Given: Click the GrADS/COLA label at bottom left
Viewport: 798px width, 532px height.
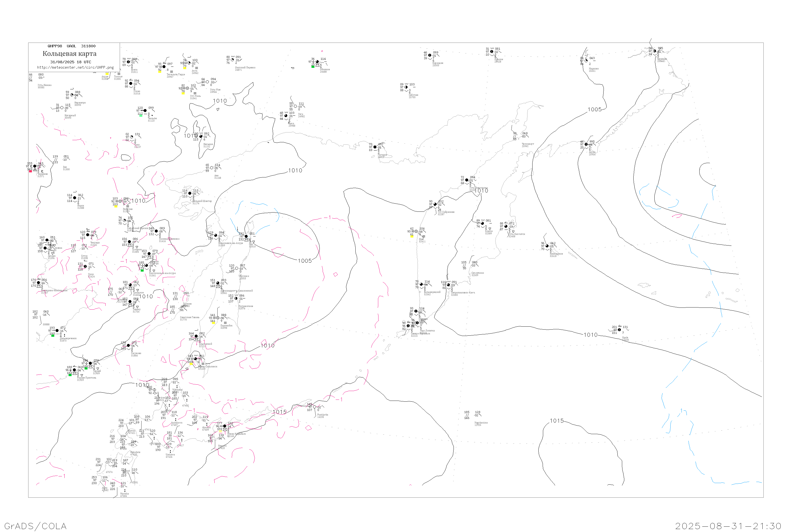Looking at the screenshot, I should coord(35,526).
